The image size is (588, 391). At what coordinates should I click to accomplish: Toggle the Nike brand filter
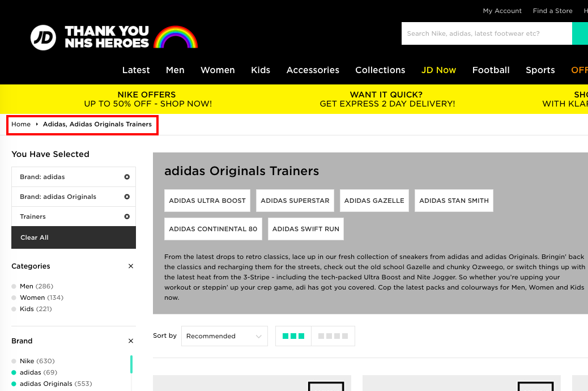33,361
